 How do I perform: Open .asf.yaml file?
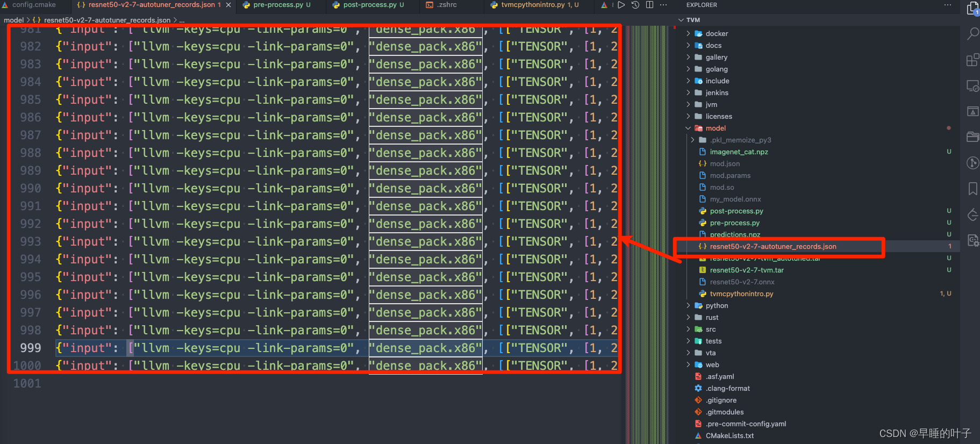(720, 376)
